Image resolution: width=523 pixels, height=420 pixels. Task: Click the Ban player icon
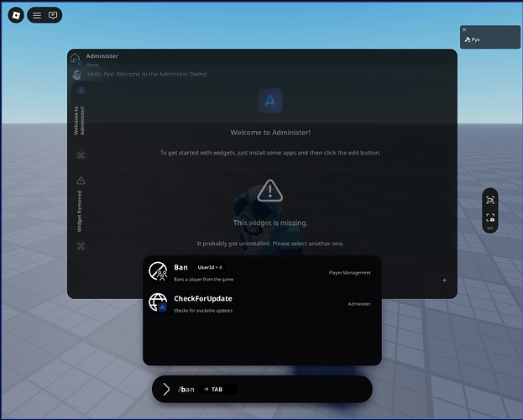[158, 271]
